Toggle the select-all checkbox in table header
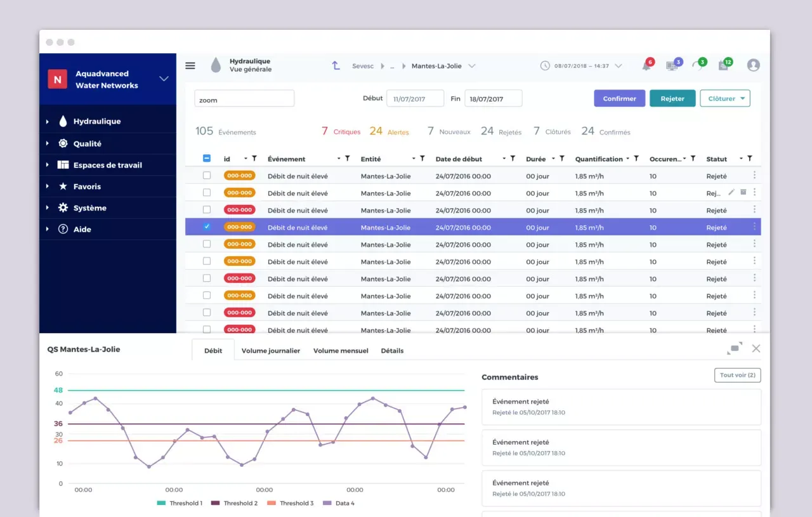 [x=207, y=159]
